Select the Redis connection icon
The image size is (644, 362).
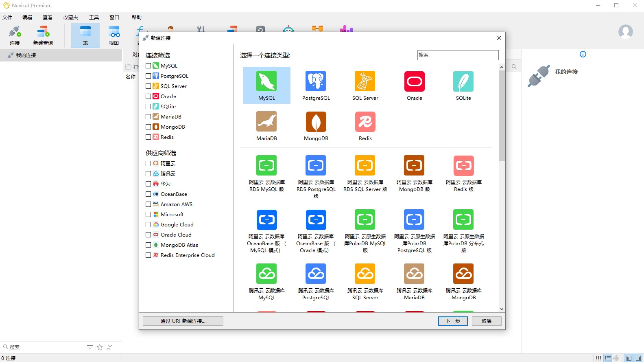365,122
